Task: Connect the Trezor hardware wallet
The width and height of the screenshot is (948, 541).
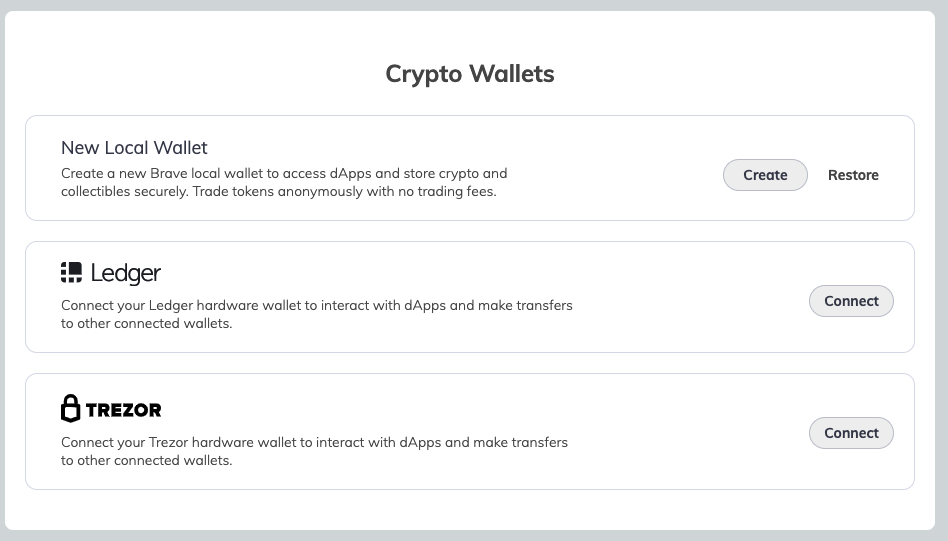Action: tap(851, 433)
